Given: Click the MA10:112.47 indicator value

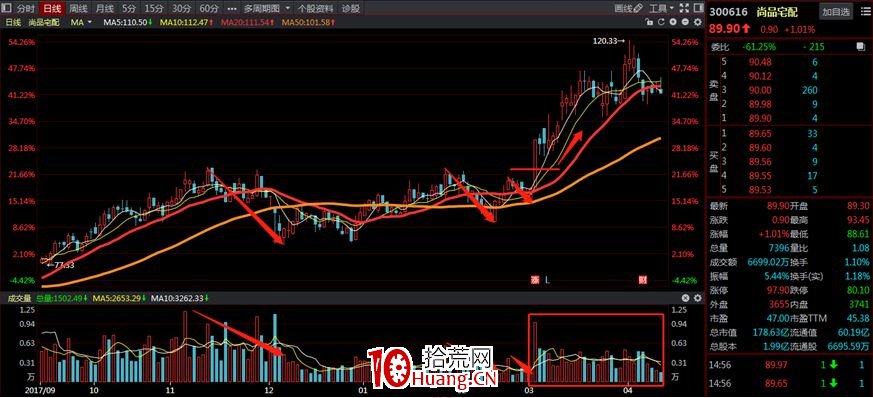Looking at the screenshot, I should [x=187, y=22].
